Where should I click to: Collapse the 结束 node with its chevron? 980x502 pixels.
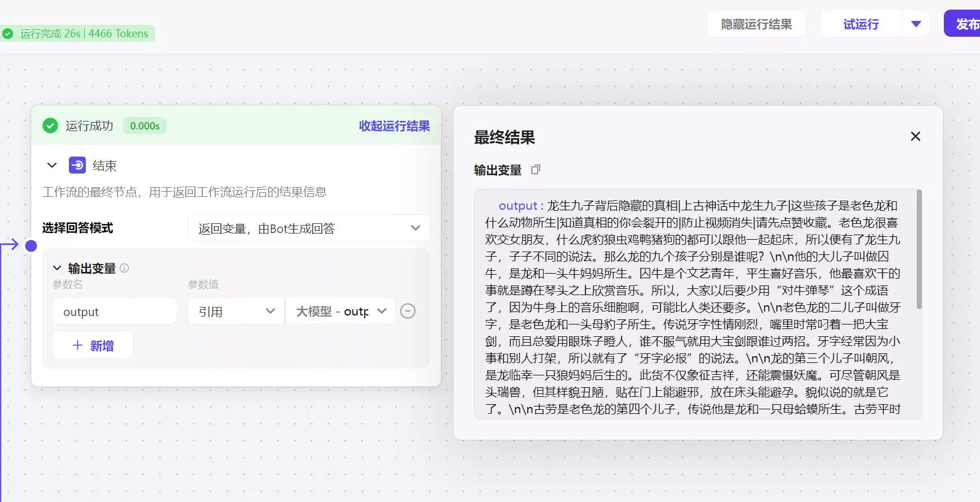tap(52, 166)
